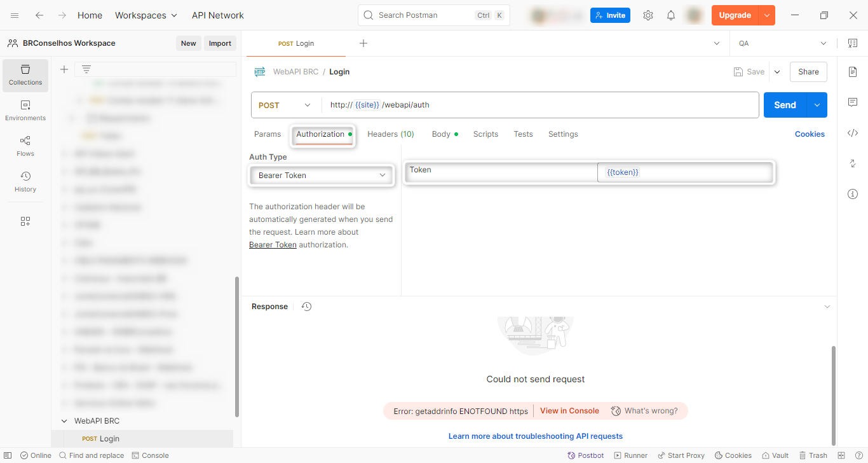Click the Upgrade button
Image resolution: width=868 pixels, height=463 pixels.
tap(735, 15)
